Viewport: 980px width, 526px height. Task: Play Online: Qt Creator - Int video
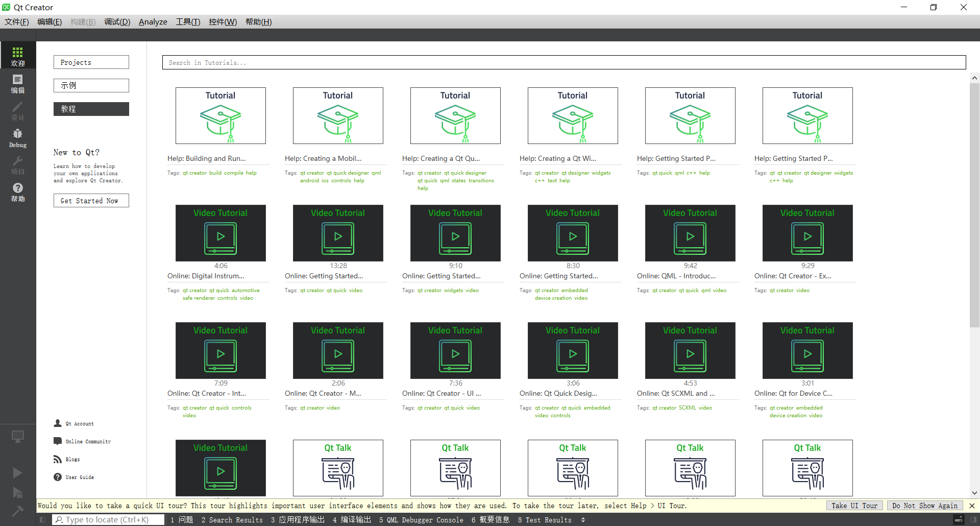(x=220, y=350)
